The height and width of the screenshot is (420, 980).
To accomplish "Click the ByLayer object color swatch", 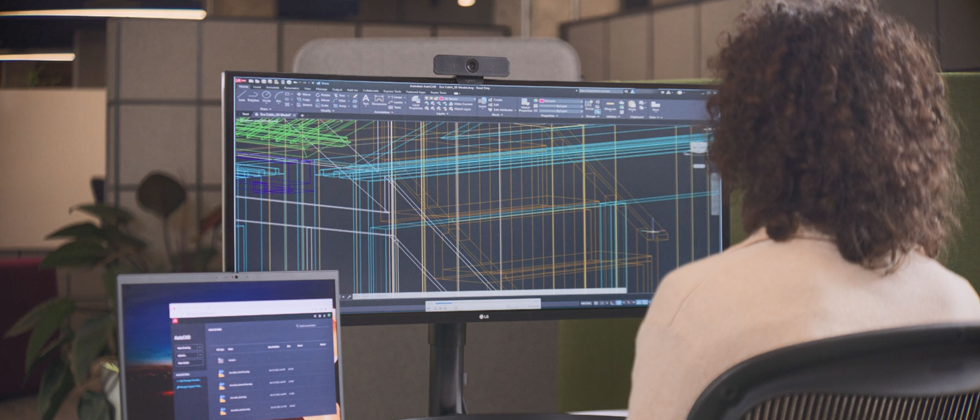I will point(541,101).
